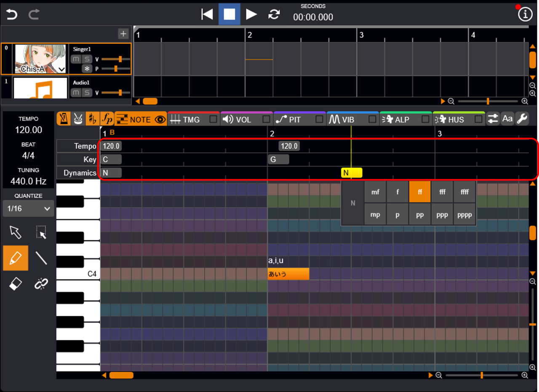Viewport: 539px width, 392px height.
Task: Click the add track plus button
Action: pos(123,34)
